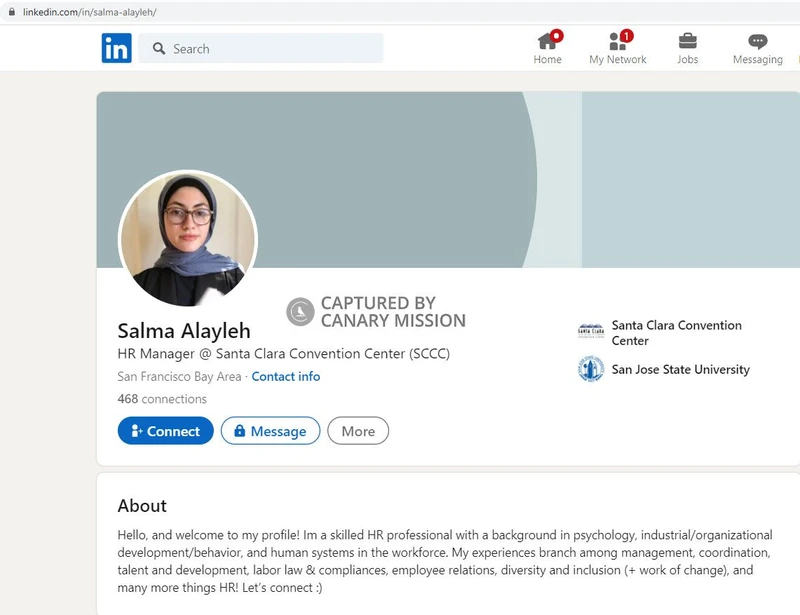This screenshot has width=800, height=615.
Task: Click the Santa Clara Convention Center logo
Action: coord(591,331)
